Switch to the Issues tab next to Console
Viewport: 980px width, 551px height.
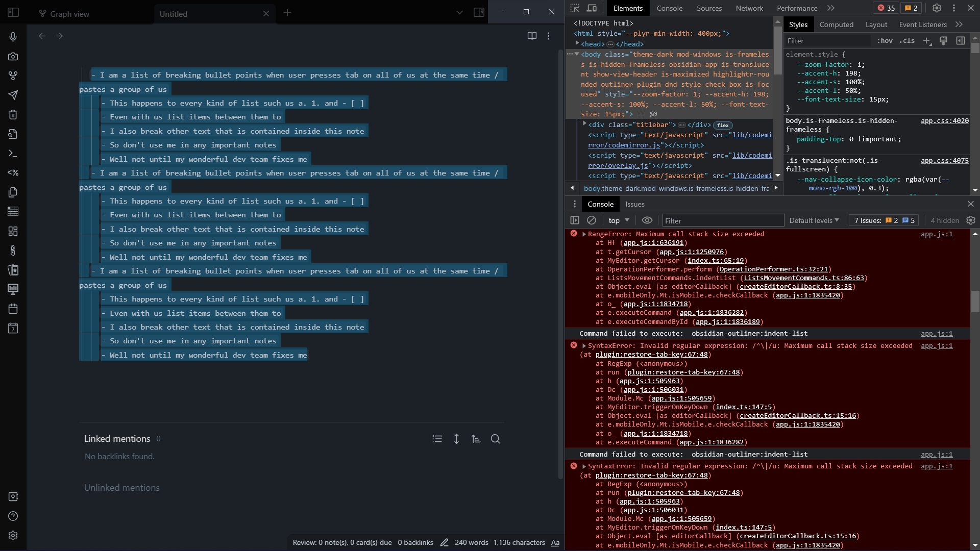[634, 204]
